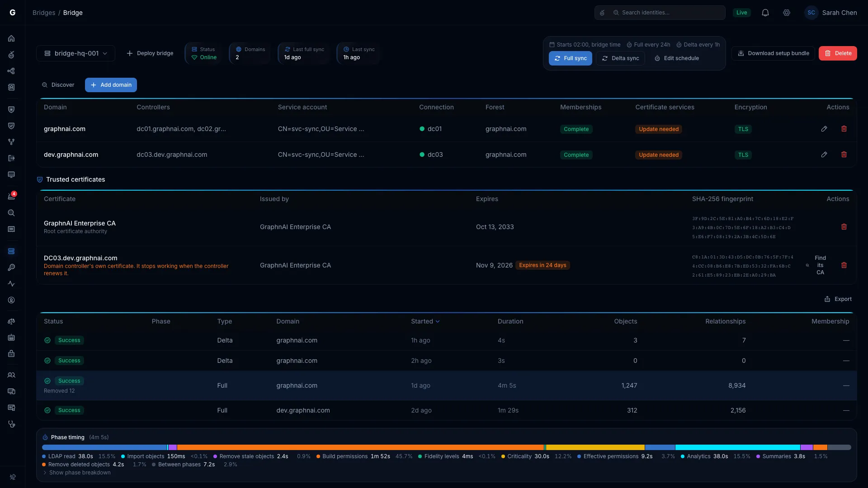This screenshot has height=488, width=868.
Task: Open the home icon in sidebar
Action: click(x=11, y=38)
